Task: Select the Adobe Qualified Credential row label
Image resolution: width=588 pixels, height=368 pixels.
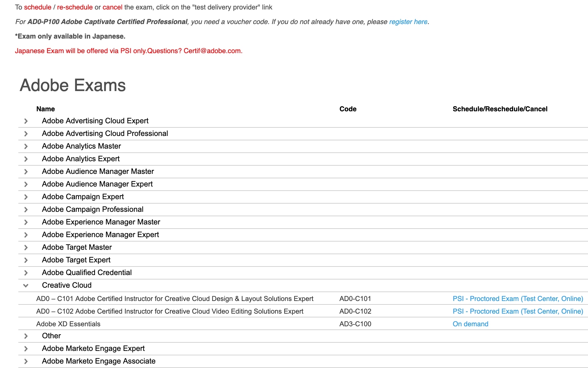Action: [x=87, y=273]
